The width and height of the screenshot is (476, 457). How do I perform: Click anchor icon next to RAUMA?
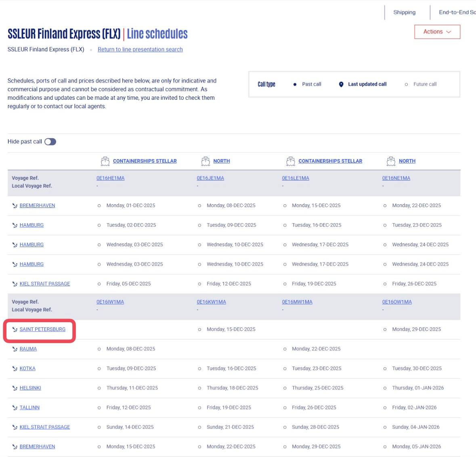15,349
